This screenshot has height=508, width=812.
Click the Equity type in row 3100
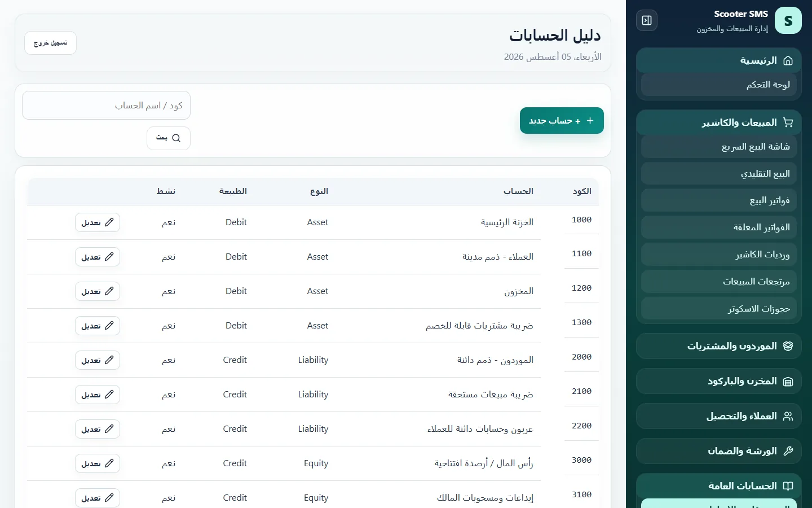point(316,498)
